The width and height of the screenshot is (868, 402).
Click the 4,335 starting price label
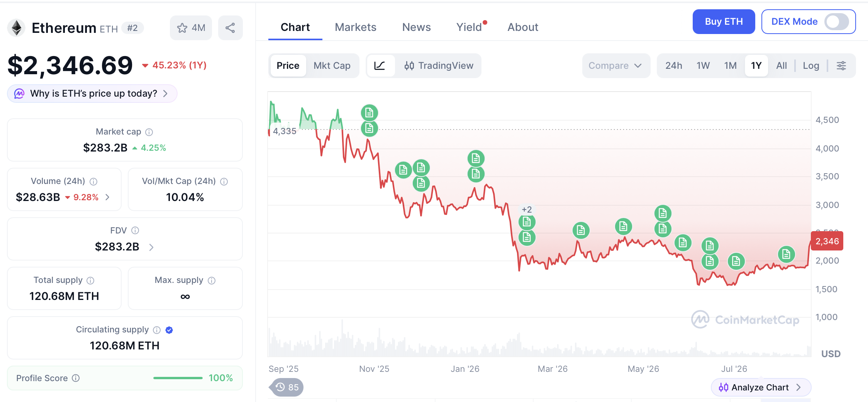(285, 131)
